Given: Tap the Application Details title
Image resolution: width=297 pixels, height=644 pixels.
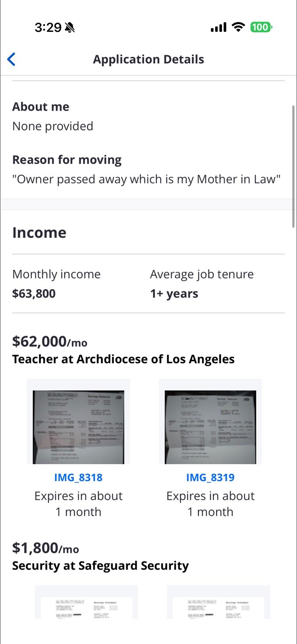Looking at the screenshot, I should (148, 59).
